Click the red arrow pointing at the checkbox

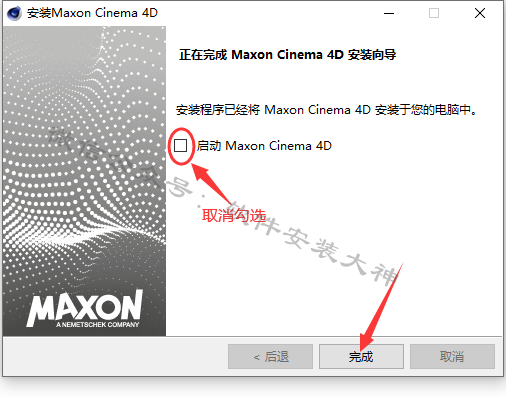click(211, 184)
